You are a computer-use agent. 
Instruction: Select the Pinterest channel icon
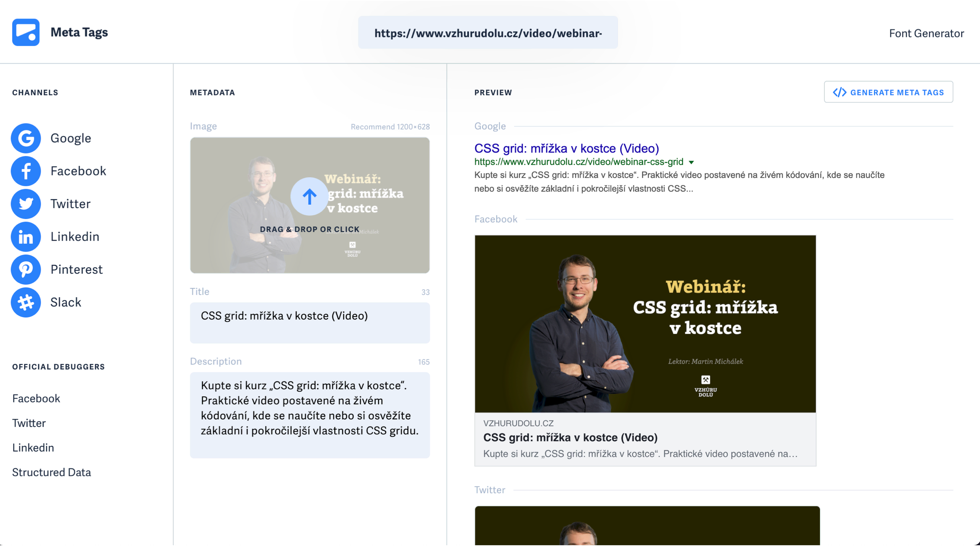tap(26, 270)
